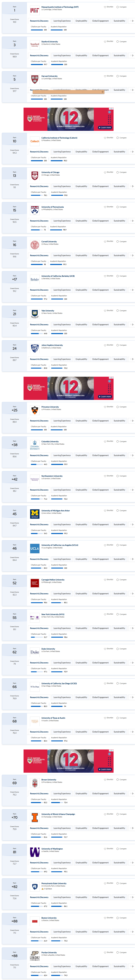
Task: Click the Yale University crest logo
Action: click(x=34, y=314)
